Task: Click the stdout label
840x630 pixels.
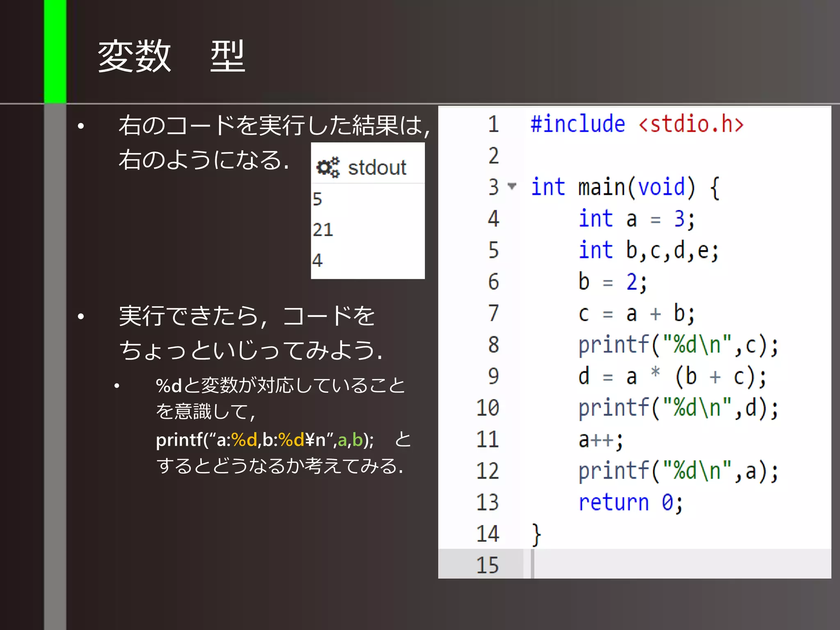Action: (x=377, y=167)
